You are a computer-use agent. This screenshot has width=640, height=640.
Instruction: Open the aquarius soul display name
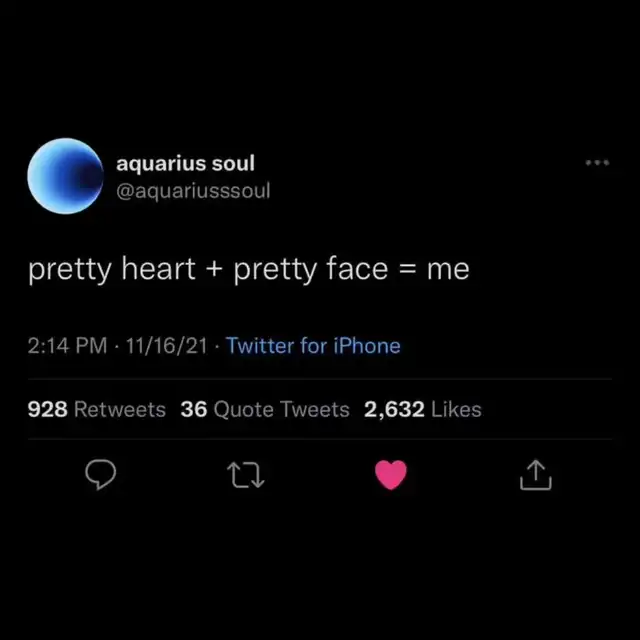click(x=185, y=164)
